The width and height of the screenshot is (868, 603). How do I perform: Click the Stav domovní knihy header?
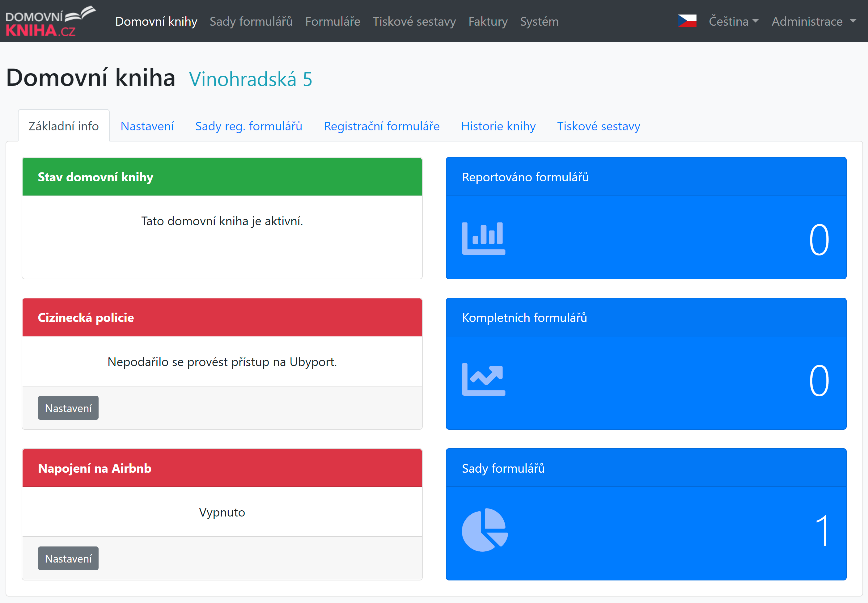[x=222, y=177]
